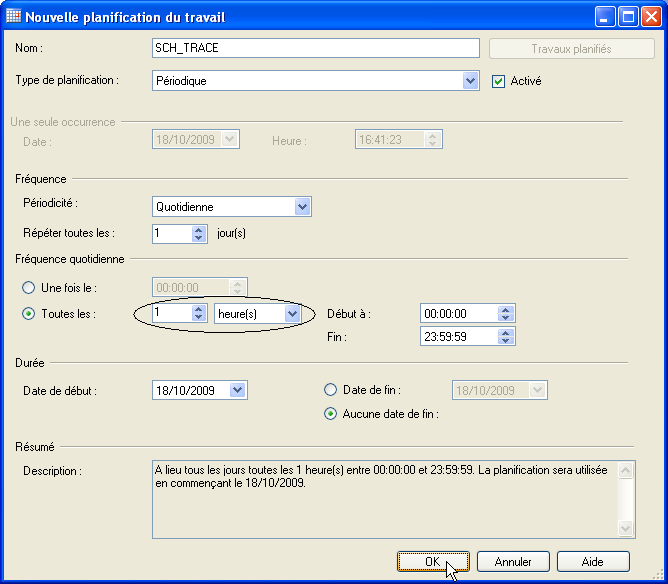
Task: Increase the 'Début à' start time
Action: click(506, 309)
